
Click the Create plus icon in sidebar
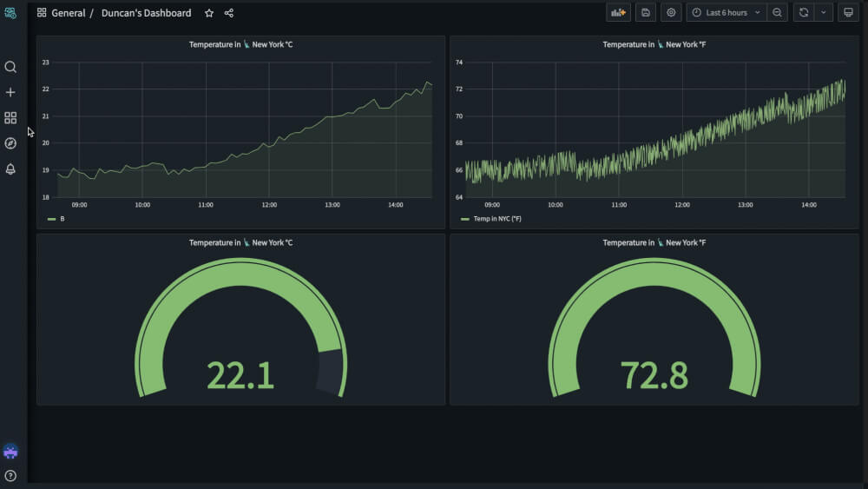pos(10,92)
